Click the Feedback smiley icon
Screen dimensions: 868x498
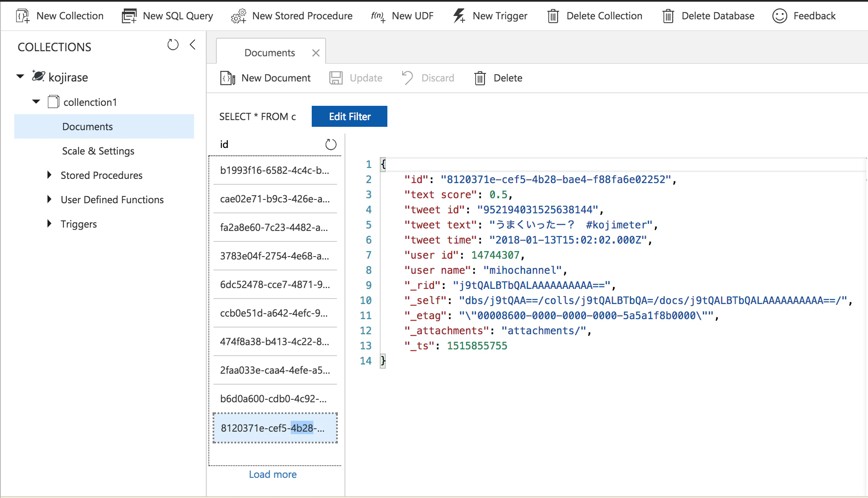pos(779,16)
